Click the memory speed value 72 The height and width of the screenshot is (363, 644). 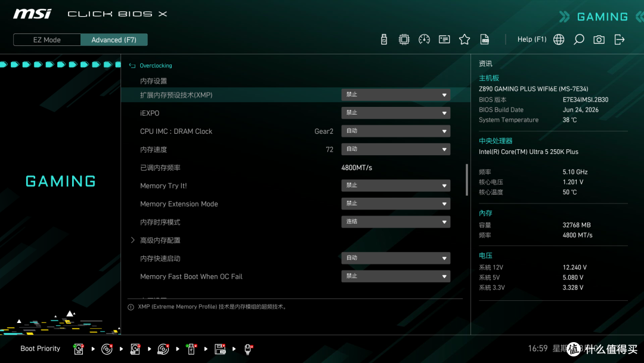tap(329, 150)
